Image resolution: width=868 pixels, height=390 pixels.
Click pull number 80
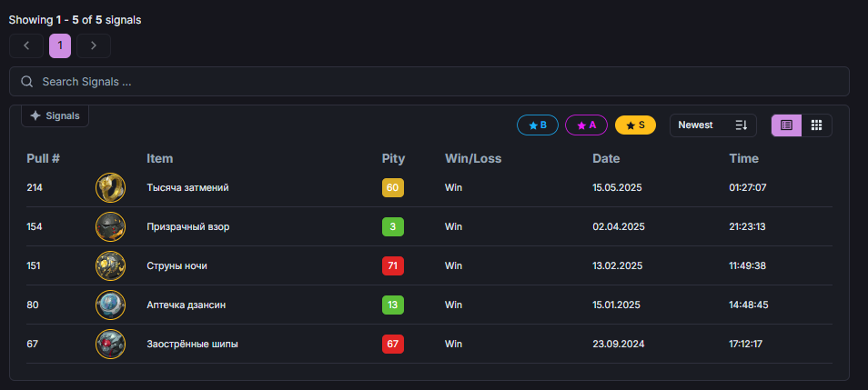[x=33, y=305]
